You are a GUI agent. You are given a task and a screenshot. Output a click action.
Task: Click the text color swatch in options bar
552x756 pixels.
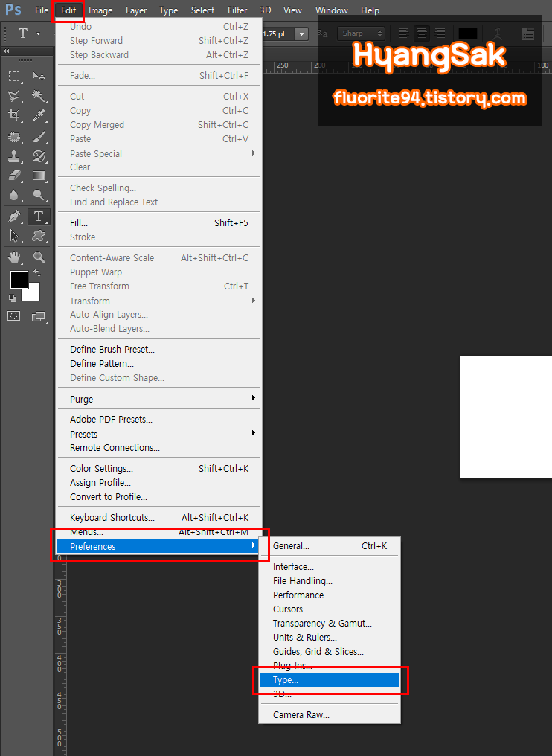(468, 33)
